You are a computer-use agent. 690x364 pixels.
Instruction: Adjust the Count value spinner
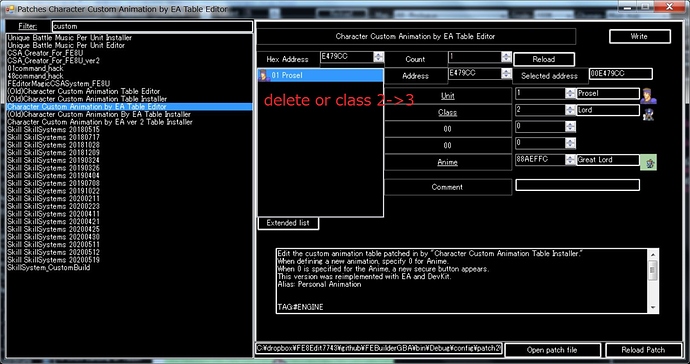coord(506,57)
